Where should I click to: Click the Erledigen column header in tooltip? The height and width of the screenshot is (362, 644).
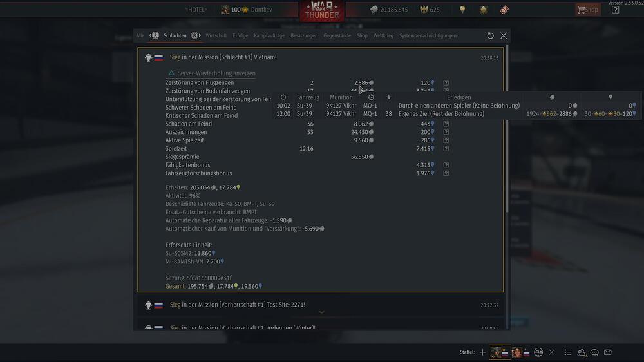pyautogui.click(x=459, y=97)
